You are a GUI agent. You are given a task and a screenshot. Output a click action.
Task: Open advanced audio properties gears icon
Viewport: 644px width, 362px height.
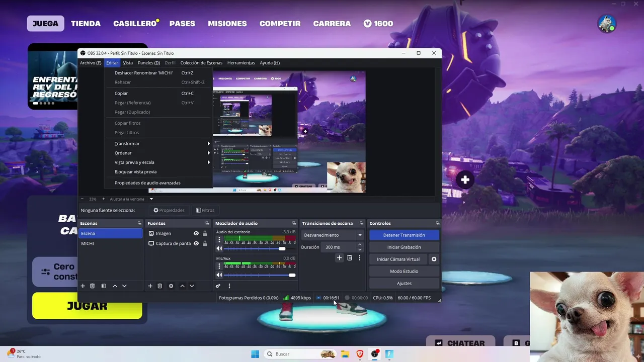pyautogui.click(x=218, y=286)
